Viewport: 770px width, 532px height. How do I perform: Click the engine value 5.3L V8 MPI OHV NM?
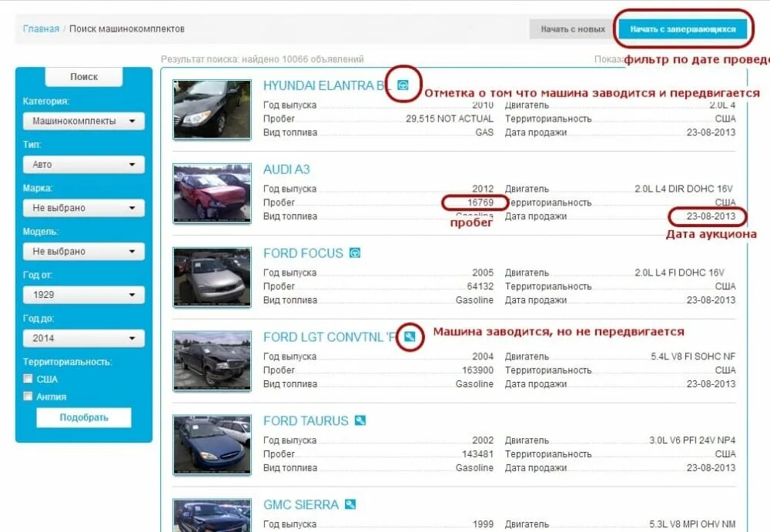point(692,524)
